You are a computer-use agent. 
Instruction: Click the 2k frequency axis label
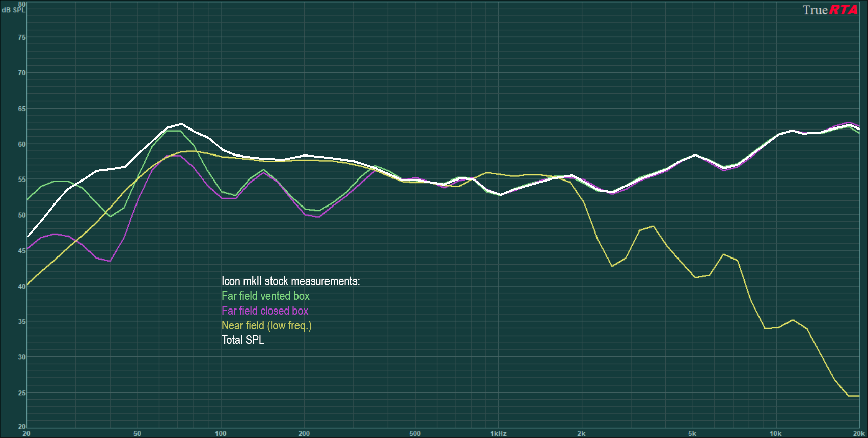tap(581, 434)
